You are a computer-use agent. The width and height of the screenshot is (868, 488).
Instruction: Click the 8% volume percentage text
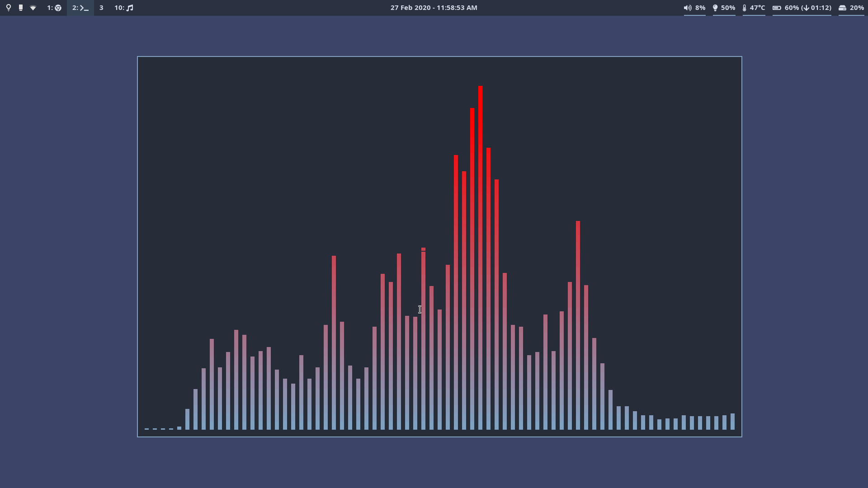point(700,8)
